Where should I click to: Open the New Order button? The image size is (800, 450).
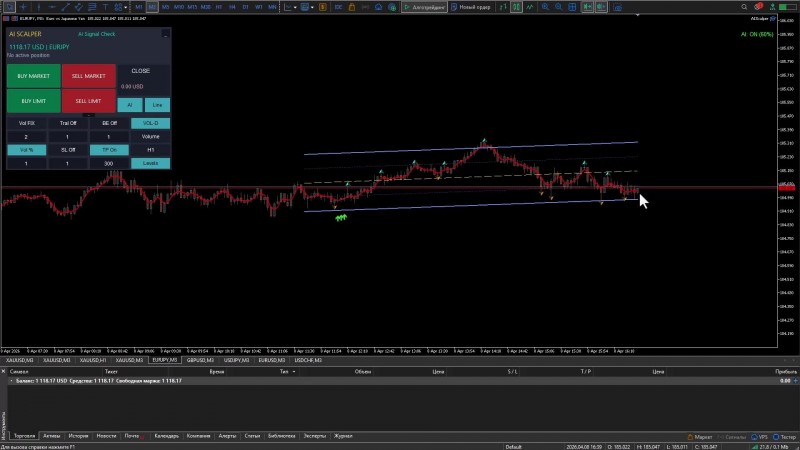coord(471,7)
